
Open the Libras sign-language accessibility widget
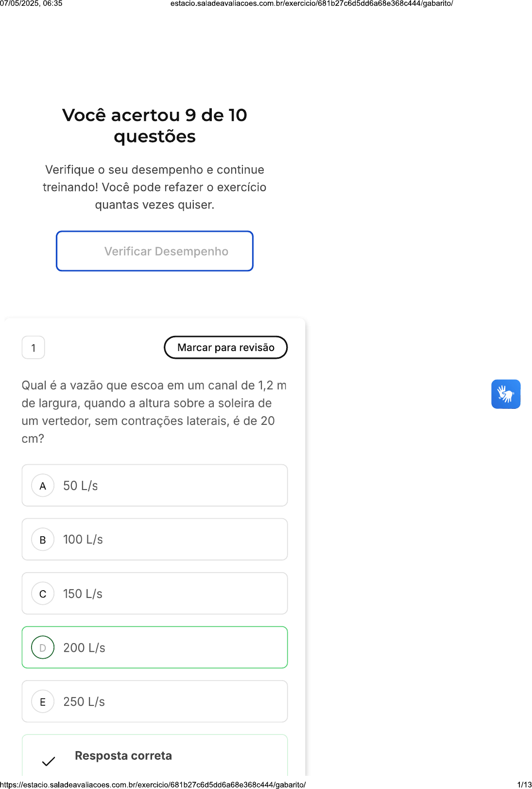(x=506, y=394)
